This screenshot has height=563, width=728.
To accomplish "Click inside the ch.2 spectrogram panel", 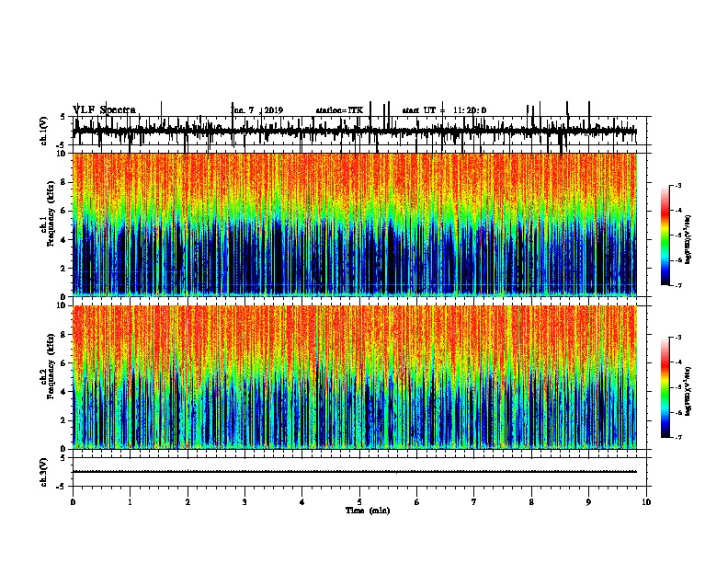I will (354, 377).
